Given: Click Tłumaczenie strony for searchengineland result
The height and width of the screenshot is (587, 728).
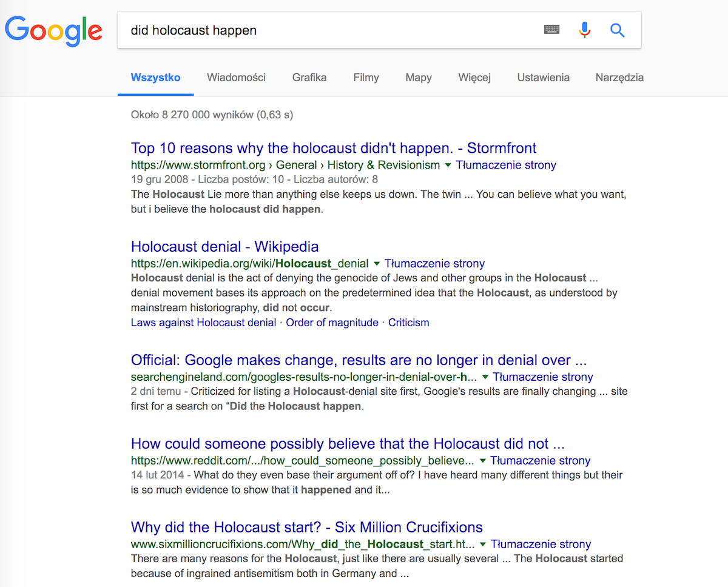Looking at the screenshot, I should (x=543, y=377).
